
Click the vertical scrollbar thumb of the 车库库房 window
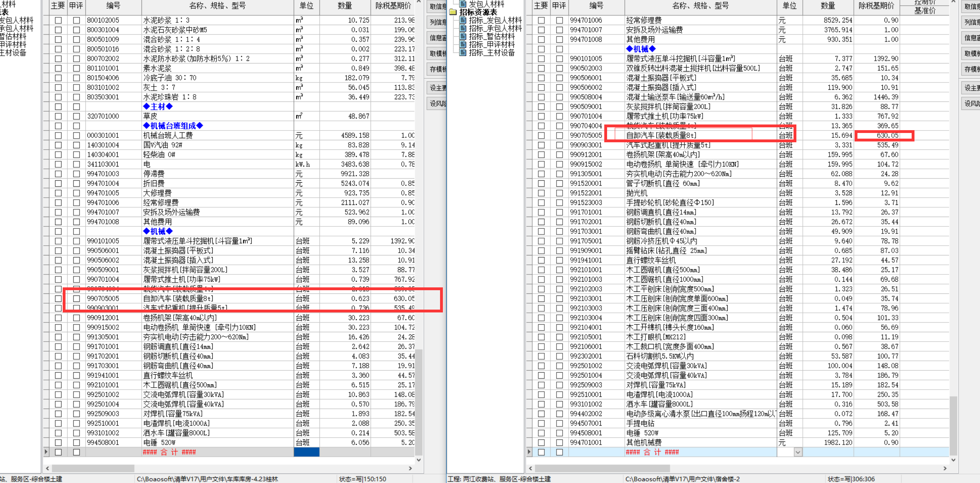tap(419, 402)
